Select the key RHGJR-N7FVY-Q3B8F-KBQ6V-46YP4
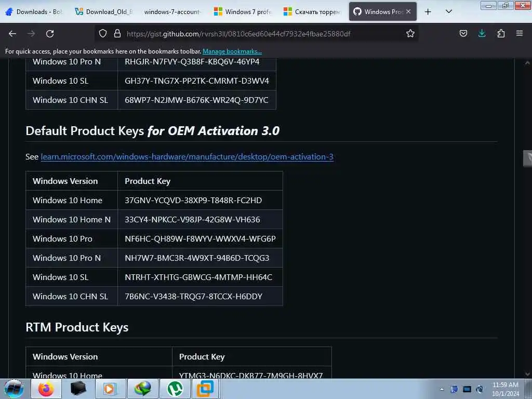 coord(192,62)
